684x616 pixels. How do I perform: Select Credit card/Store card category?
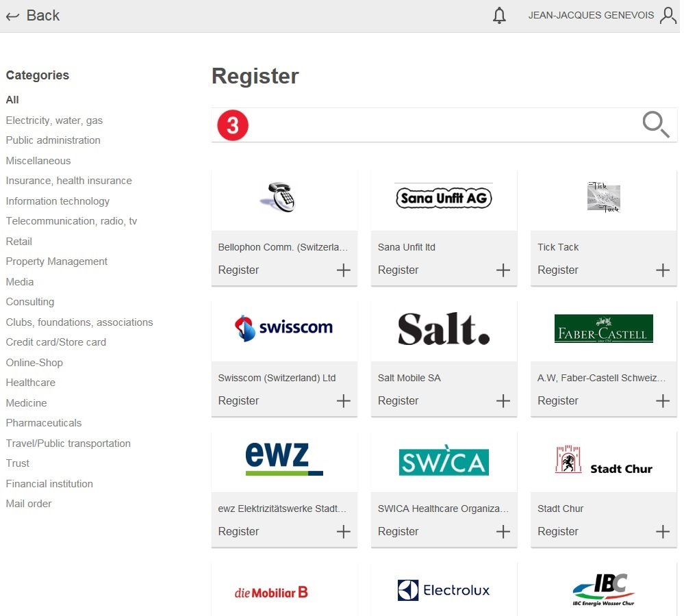56,342
